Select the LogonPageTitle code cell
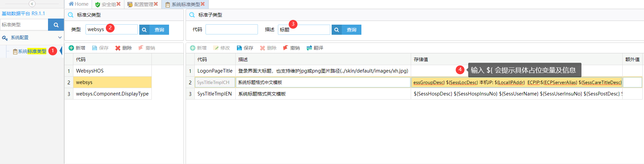The height and width of the screenshot is (164, 644). pyautogui.click(x=215, y=71)
